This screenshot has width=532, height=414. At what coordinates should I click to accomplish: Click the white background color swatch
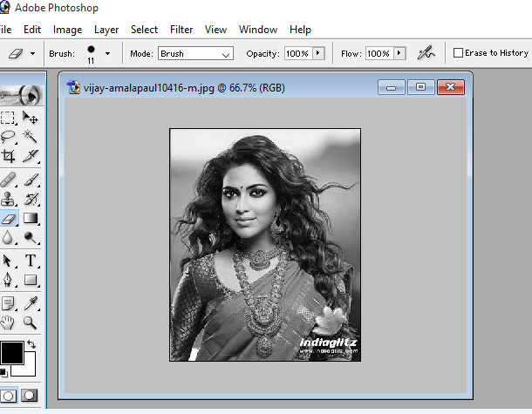point(30,370)
